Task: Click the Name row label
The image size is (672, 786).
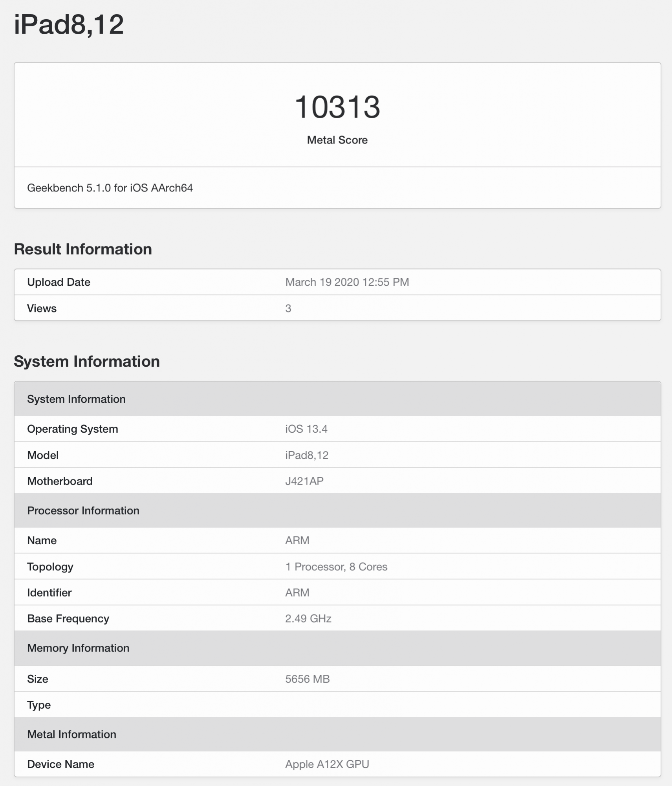Action: point(42,540)
